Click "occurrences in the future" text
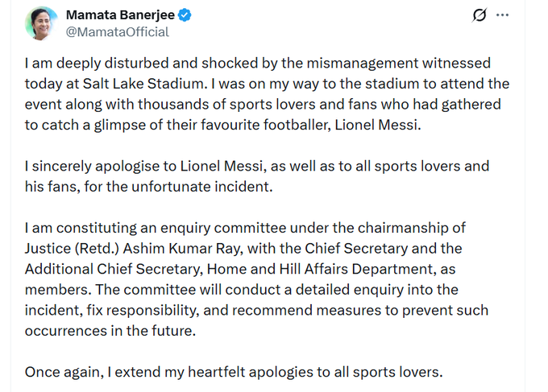Viewport: 548px width, 392px height. 99,331
